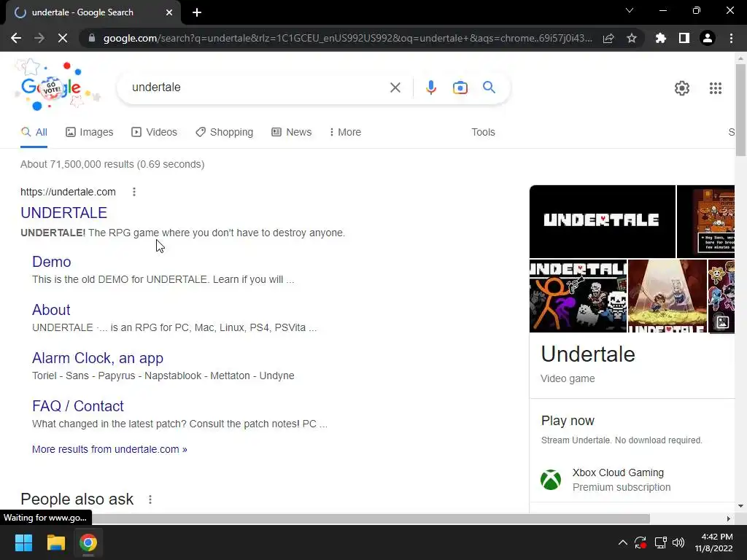Click the UNDERTALE logo thumbnail
Screen dimensions: 747x560
[602, 222]
